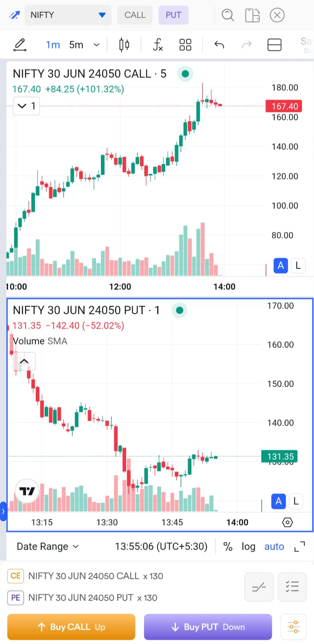Open chart settings hexagon icon
Viewport: 314px width, 644px height.
click(x=287, y=522)
